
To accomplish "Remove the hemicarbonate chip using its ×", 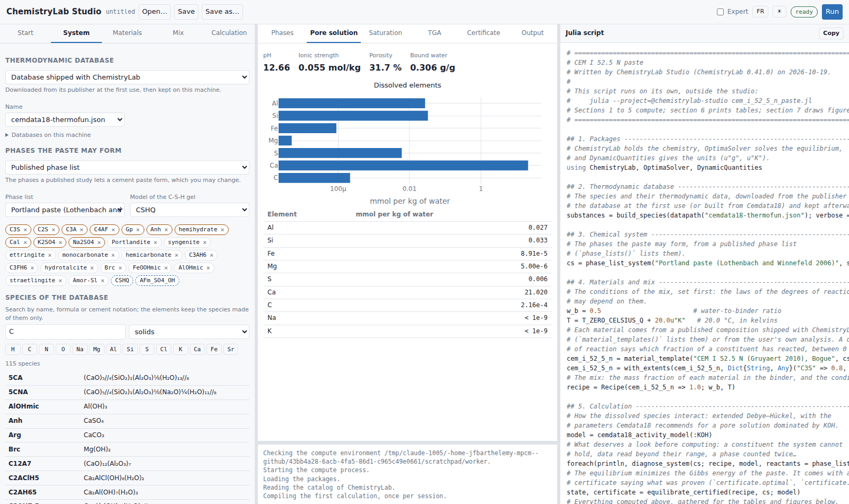I will pos(177,255).
